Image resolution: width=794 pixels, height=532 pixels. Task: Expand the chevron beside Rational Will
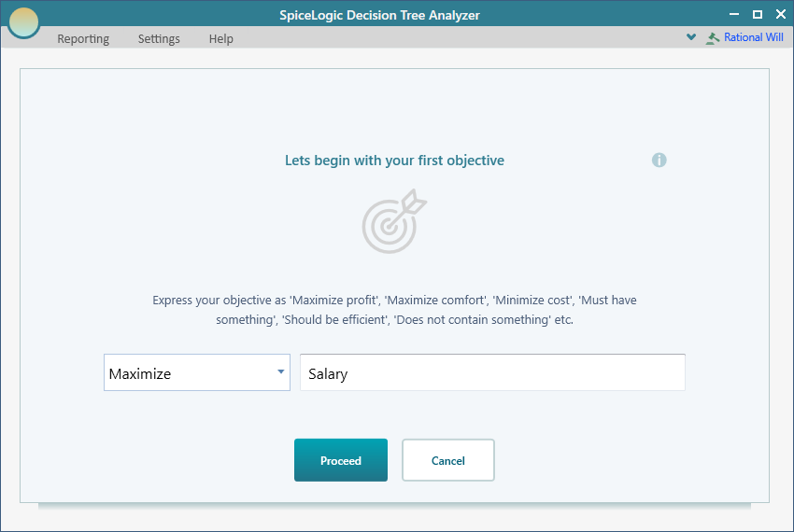pyautogui.click(x=691, y=37)
